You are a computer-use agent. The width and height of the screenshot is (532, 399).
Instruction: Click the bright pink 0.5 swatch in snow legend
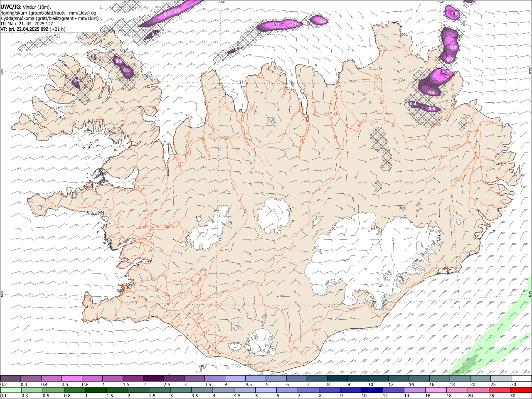tap(72, 378)
